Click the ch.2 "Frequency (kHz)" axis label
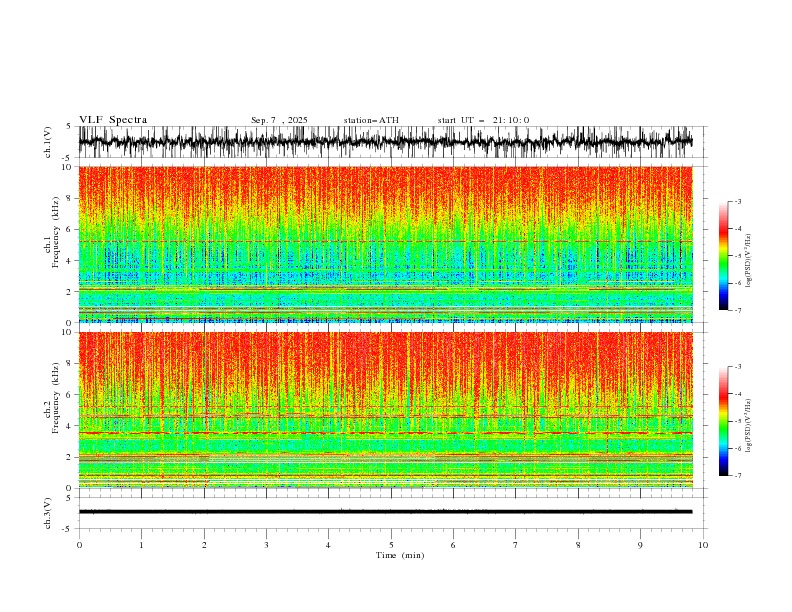Viewport: 792px width, 612px height. (x=56, y=398)
